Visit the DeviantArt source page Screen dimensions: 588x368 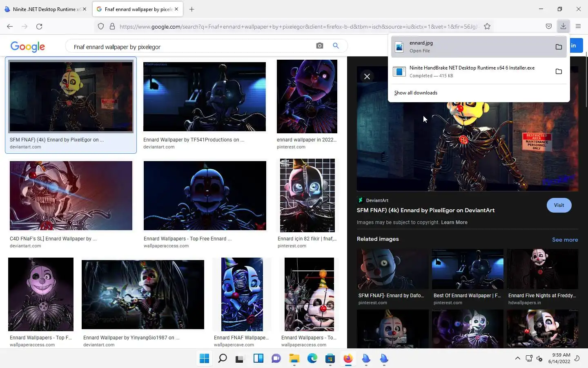pyautogui.click(x=559, y=205)
